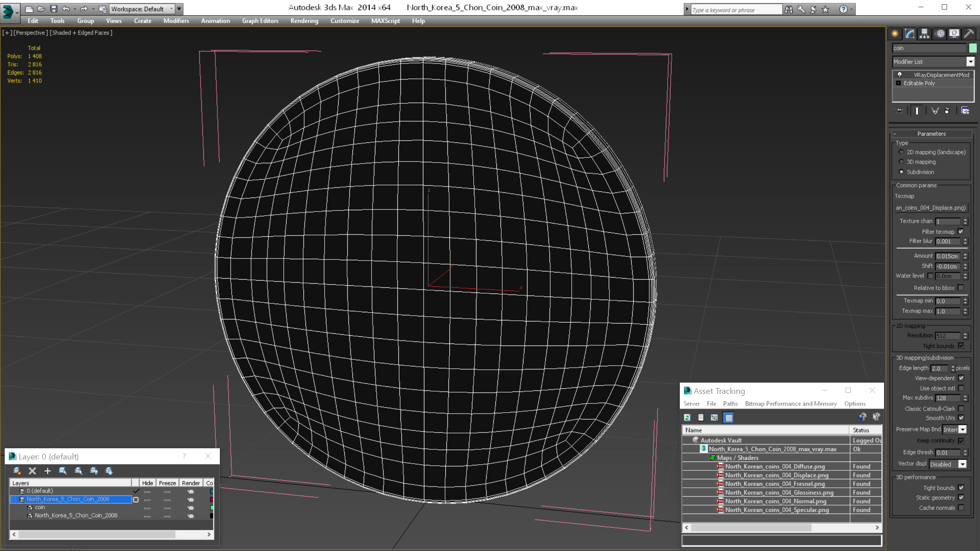Screen dimensions: 980x551
Task: Open the Modifier List dropdown
Action: click(x=970, y=62)
